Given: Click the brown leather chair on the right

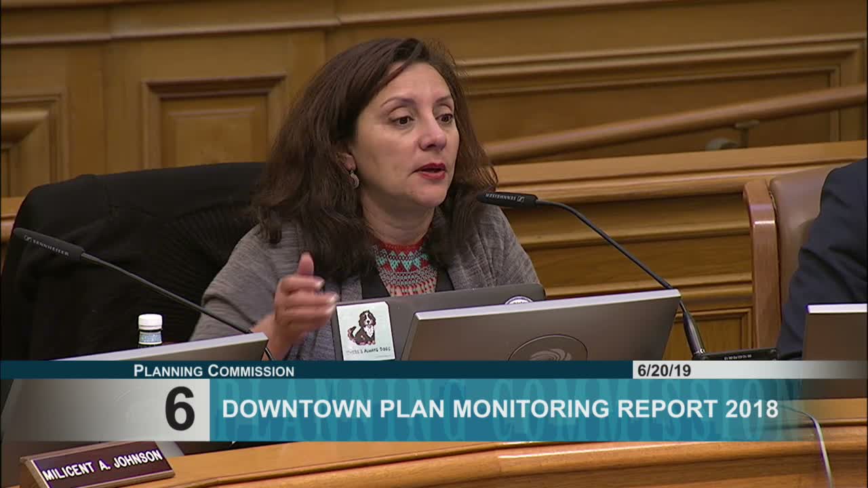Looking at the screenshot, I should click(787, 251).
